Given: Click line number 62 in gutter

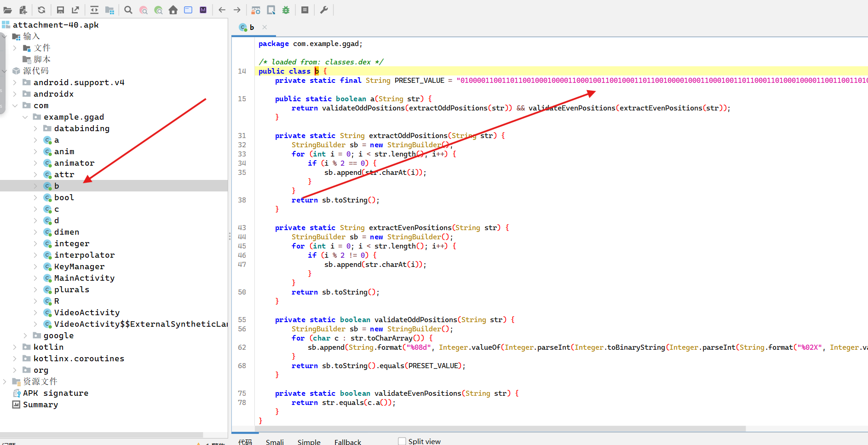Looking at the screenshot, I should point(242,347).
